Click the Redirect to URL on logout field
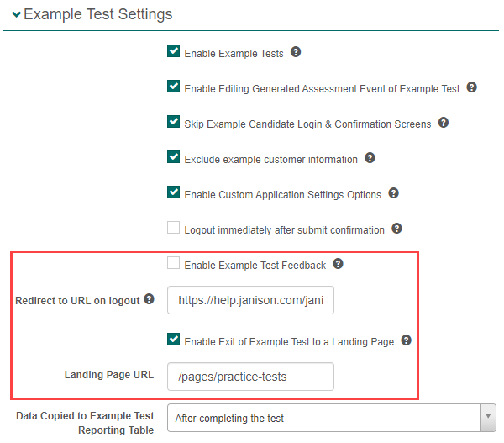Viewport: 504px width, 443px height. 250,300
